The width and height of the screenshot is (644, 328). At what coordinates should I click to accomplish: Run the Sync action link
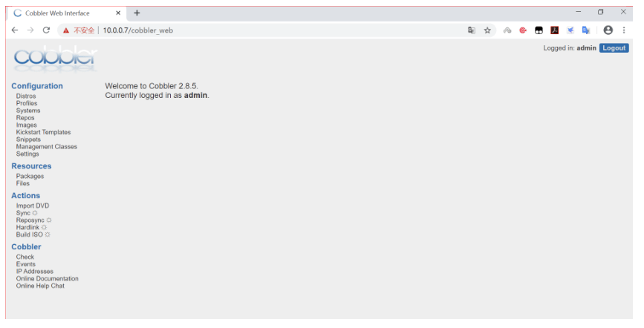coord(24,213)
